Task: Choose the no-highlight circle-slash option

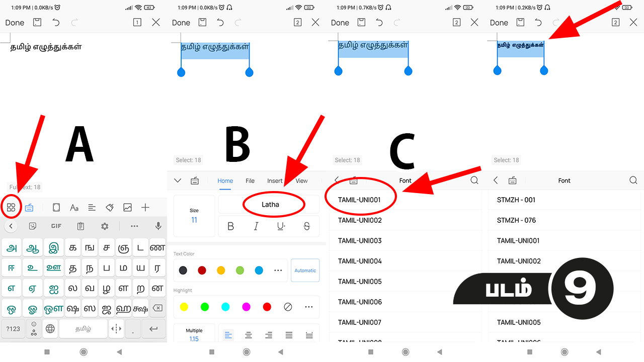Action: coord(288,307)
